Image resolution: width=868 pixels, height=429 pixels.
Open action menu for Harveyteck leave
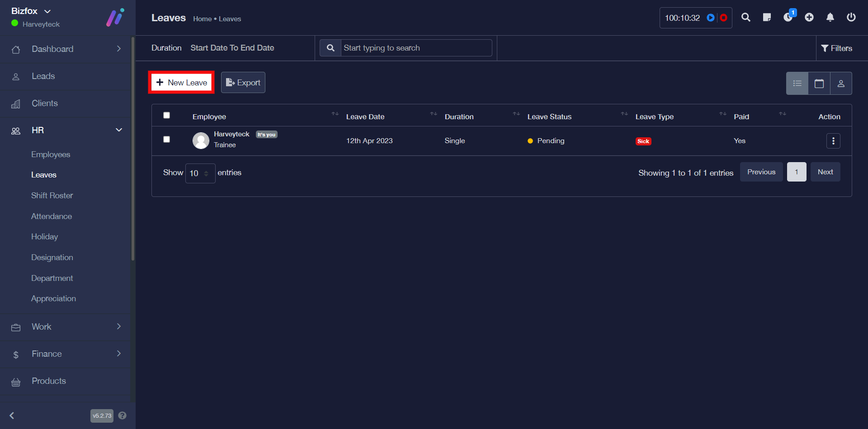pos(833,141)
